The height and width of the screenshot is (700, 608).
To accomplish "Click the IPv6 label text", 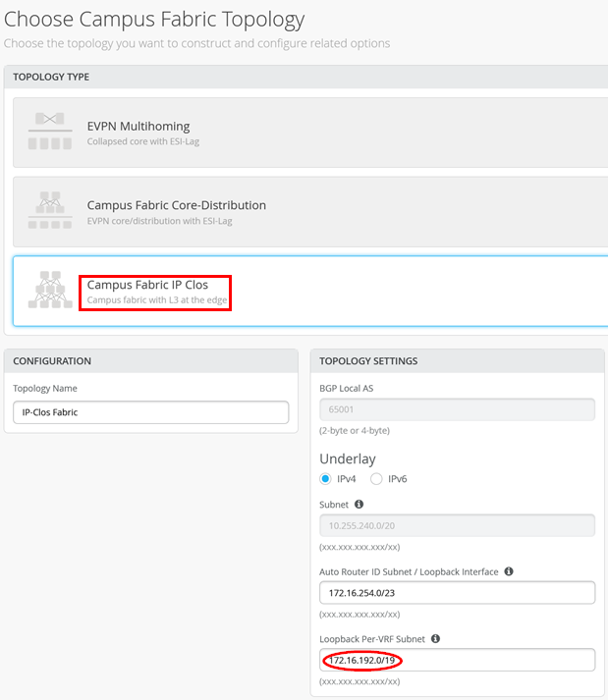I will tap(397, 479).
